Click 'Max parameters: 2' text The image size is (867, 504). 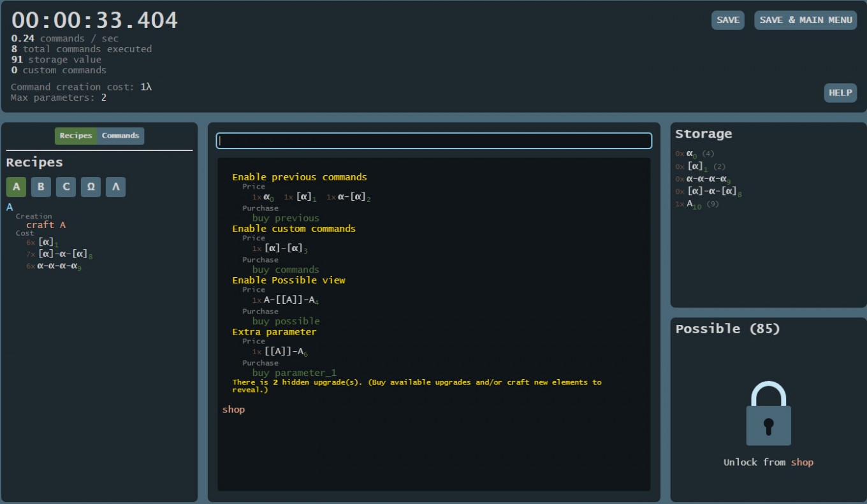click(59, 97)
